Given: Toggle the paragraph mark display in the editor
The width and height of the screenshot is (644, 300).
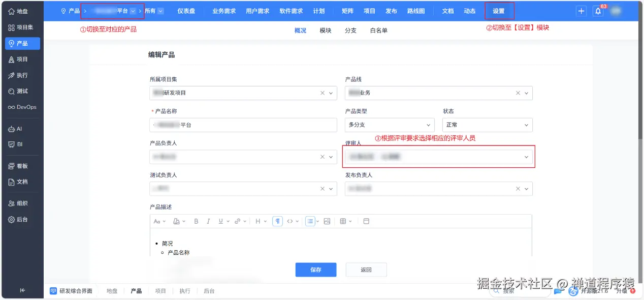Looking at the screenshot, I should click(x=277, y=221).
